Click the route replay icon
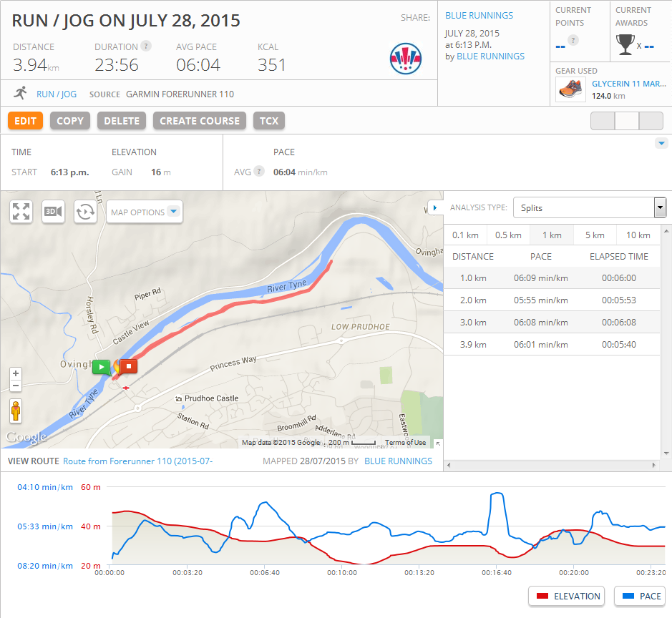 (x=85, y=212)
